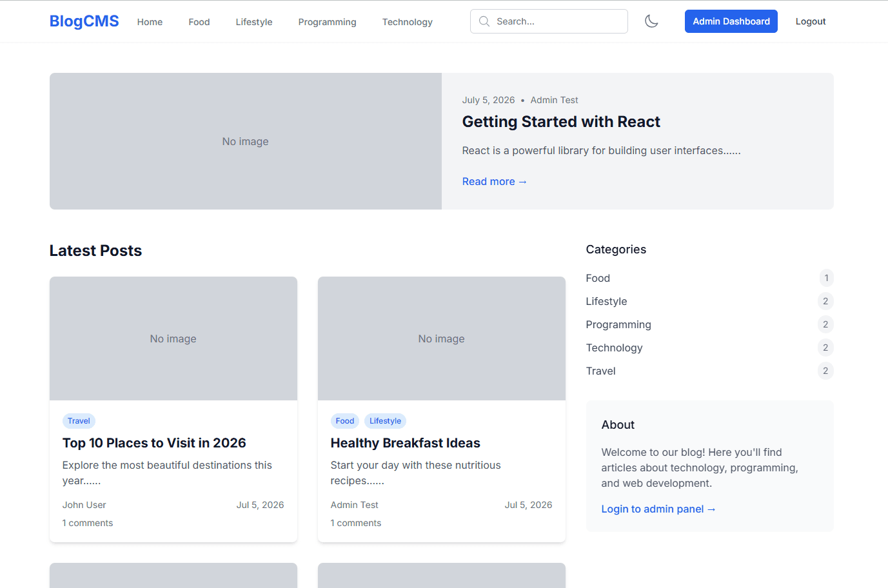
Task: Open the BlogCMS logo home link
Action: tap(84, 21)
